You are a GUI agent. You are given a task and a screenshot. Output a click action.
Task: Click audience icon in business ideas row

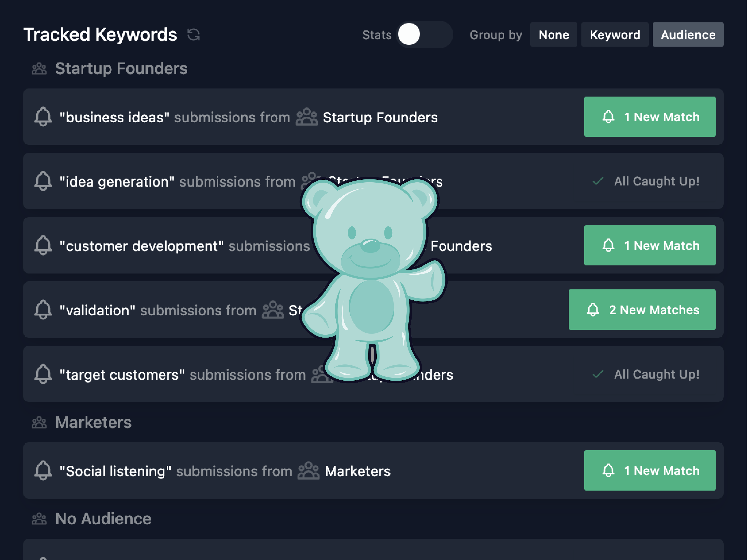tap(307, 117)
